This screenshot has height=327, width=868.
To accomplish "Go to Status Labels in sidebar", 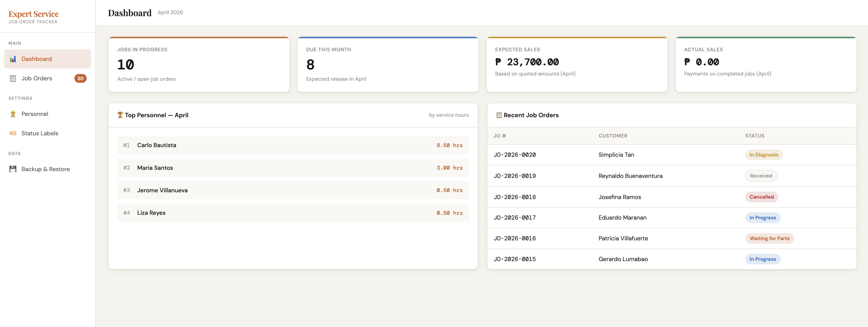I will point(40,133).
